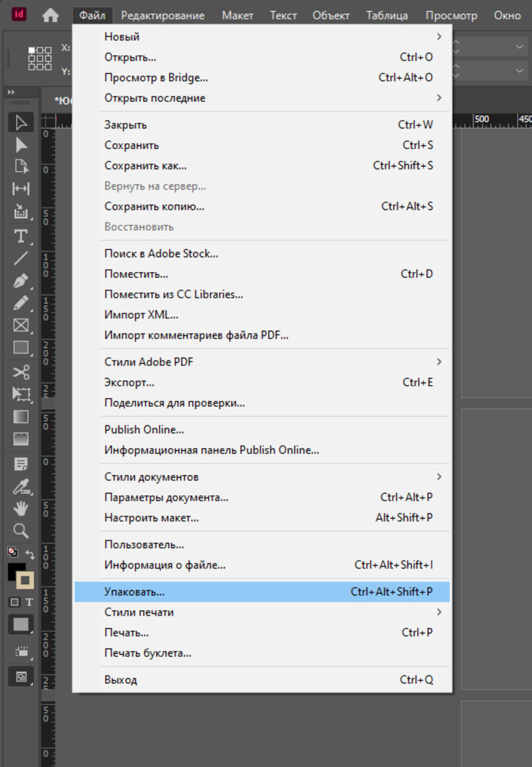This screenshot has width=532, height=767.
Task: Select the Type tool
Action: pyautogui.click(x=21, y=236)
